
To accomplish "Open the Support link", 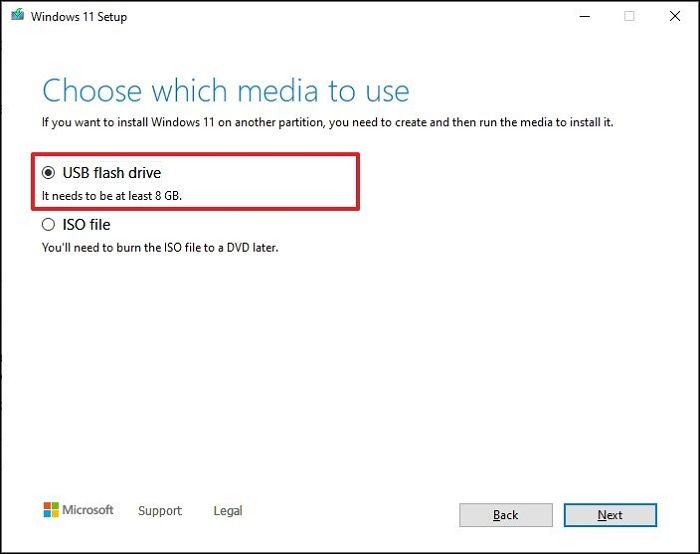I will click(160, 511).
